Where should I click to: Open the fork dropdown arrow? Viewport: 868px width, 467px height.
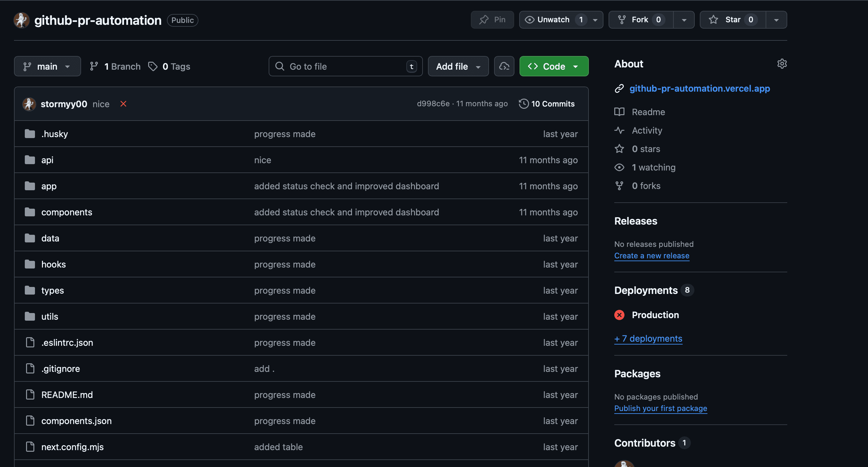(x=684, y=20)
